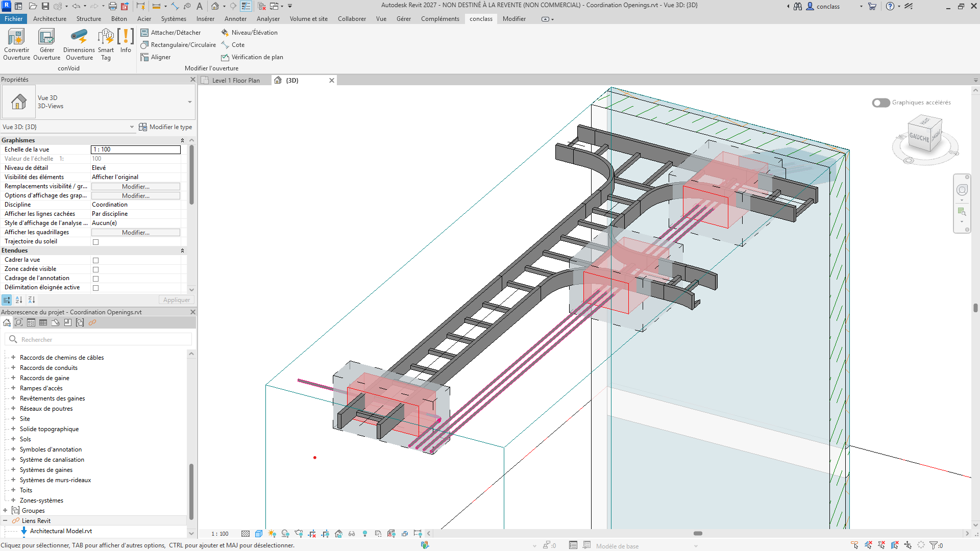Expand the Raccords de conduits node
This screenshot has width=980, height=551.
[x=13, y=368]
